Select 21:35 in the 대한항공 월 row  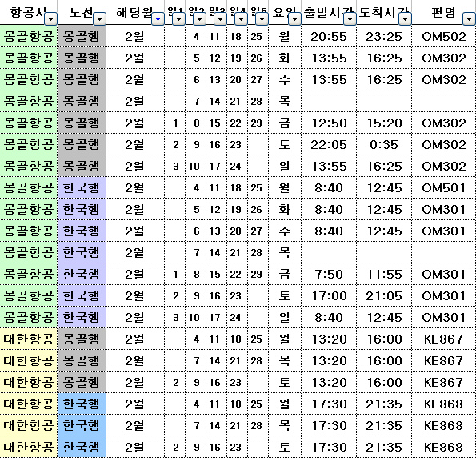tap(384, 404)
